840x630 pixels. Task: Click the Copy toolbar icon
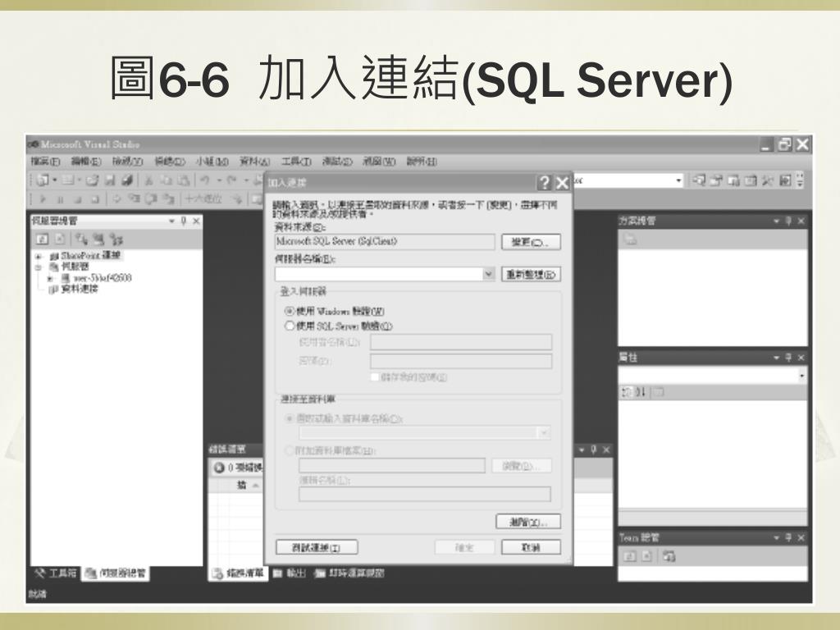pyautogui.click(x=166, y=180)
